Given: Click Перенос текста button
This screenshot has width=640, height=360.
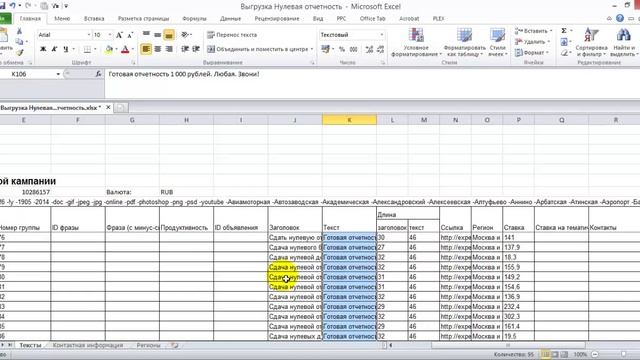Looking at the screenshot, I should pyautogui.click(x=232, y=35).
